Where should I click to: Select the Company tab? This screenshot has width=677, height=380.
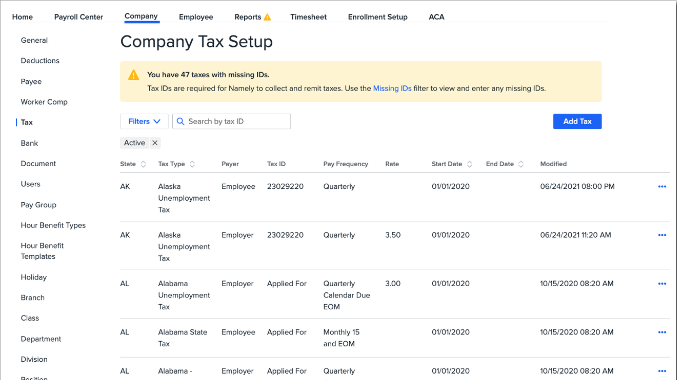[141, 16]
